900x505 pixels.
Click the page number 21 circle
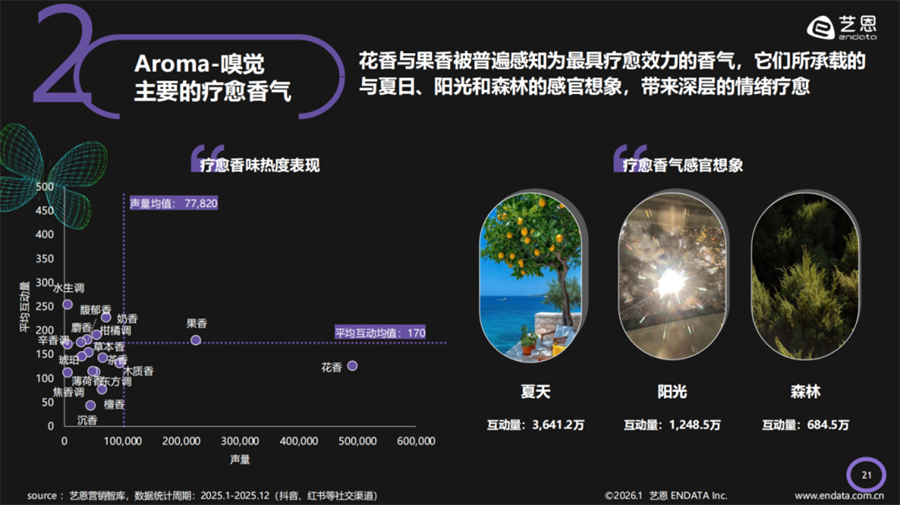coord(866,474)
